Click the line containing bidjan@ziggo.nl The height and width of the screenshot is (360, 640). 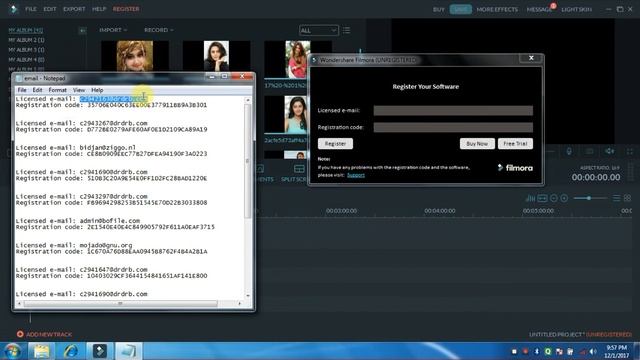click(76, 147)
